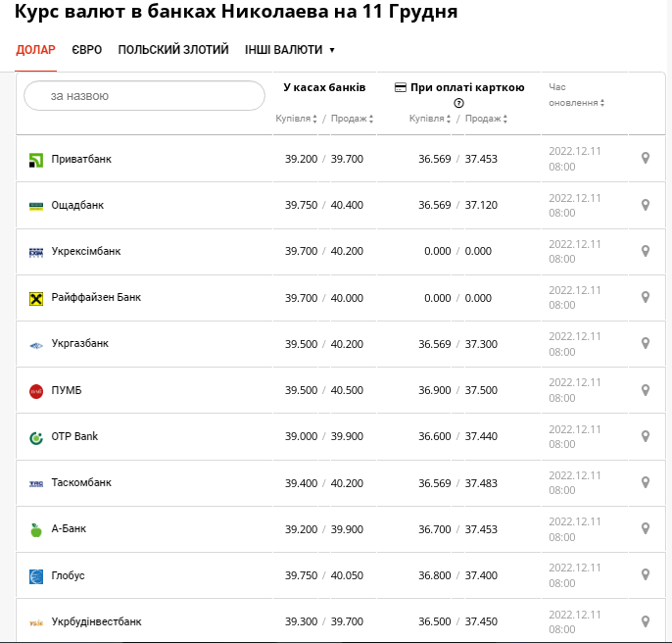
Task: Click the ПУМБ red logo icon
Action: pyautogui.click(x=36, y=391)
